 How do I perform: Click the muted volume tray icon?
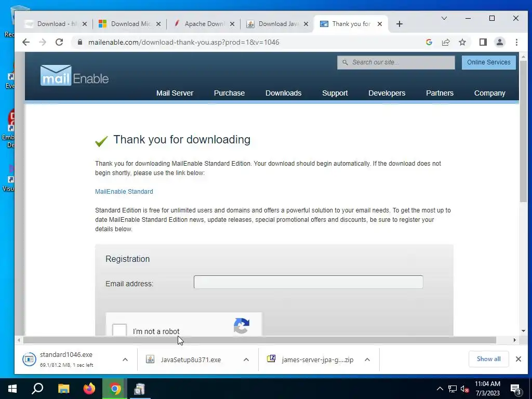pos(465,389)
